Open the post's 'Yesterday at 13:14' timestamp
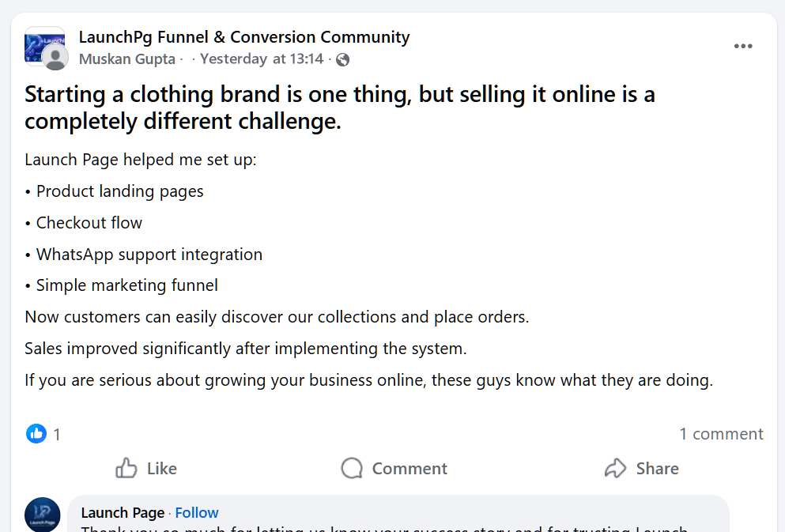This screenshot has width=785, height=532. tap(262, 59)
